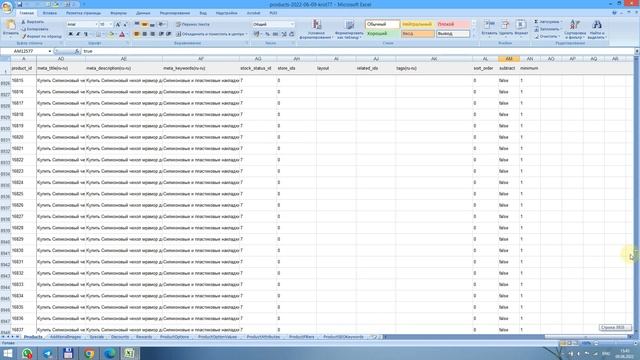This screenshot has height=360, width=640.
Task: Click the Percent Style icon
Action: (267, 34)
